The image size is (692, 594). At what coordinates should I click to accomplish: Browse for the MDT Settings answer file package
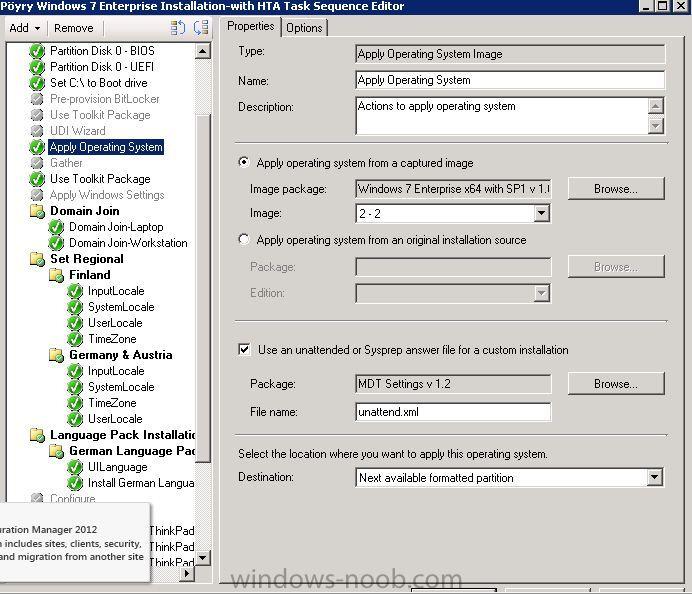(616, 384)
